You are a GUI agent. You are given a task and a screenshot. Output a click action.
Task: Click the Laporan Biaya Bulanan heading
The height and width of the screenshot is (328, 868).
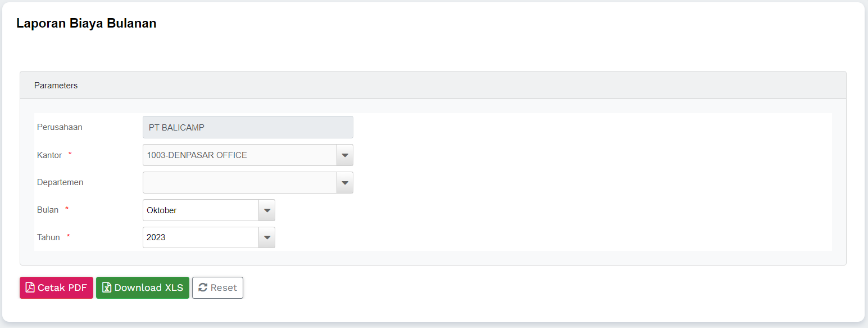87,24
